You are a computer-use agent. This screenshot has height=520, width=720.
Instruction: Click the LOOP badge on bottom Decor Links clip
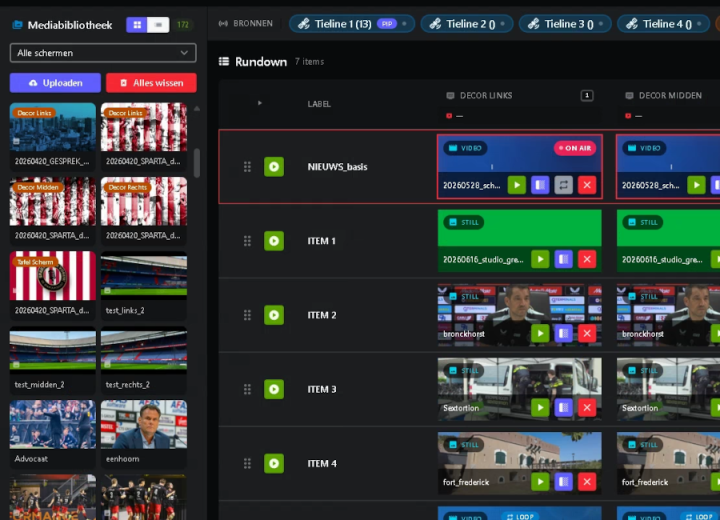point(520,516)
